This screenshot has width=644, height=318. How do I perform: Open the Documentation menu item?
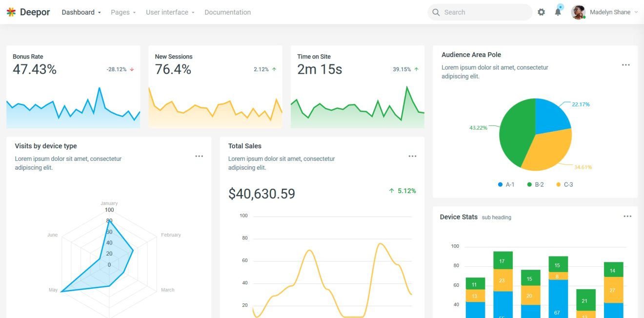tap(227, 12)
